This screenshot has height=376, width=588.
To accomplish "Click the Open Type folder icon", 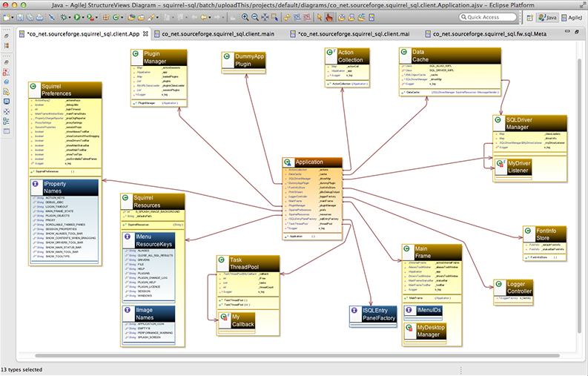I will coord(131,17).
